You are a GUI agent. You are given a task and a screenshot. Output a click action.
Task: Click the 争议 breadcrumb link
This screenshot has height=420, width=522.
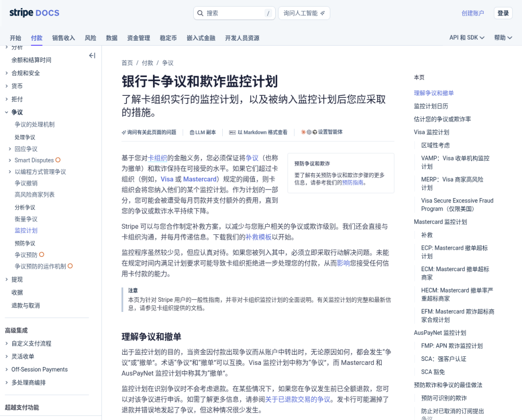click(168, 63)
